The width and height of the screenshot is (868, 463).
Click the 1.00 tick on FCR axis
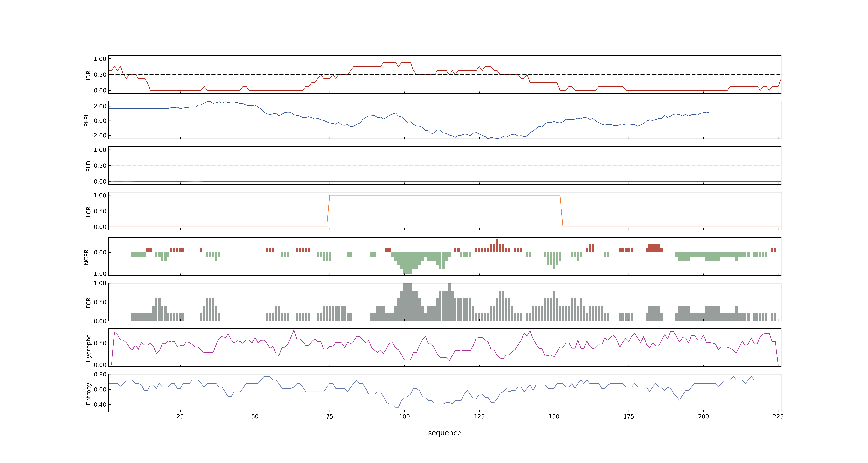(100, 283)
